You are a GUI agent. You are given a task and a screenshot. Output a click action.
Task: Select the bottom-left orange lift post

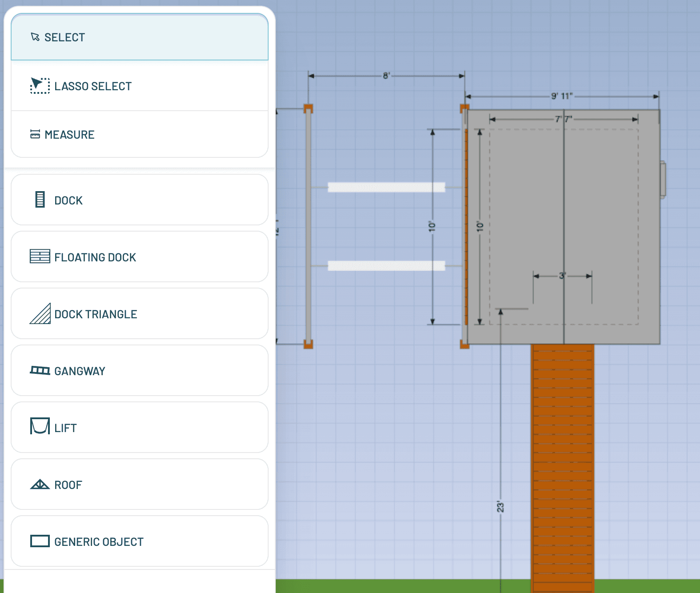click(308, 344)
